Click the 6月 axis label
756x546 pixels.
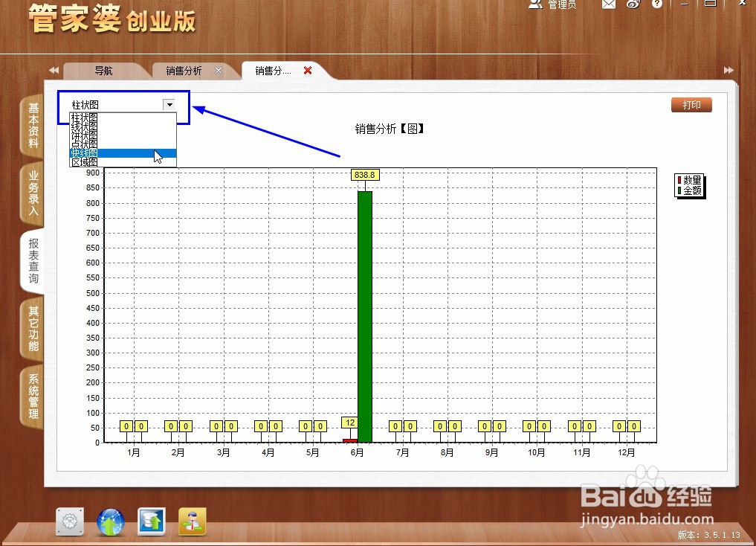(x=358, y=452)
